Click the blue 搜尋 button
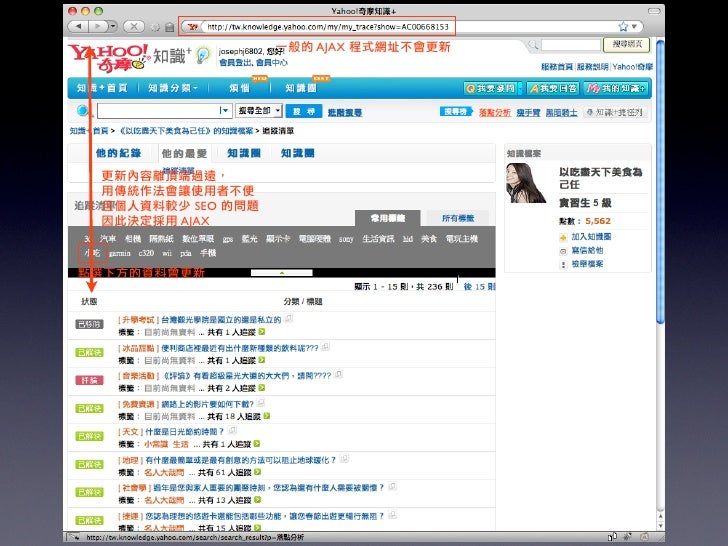The height and width of the screenshot is (546, 728). click(x=304, y=111)
